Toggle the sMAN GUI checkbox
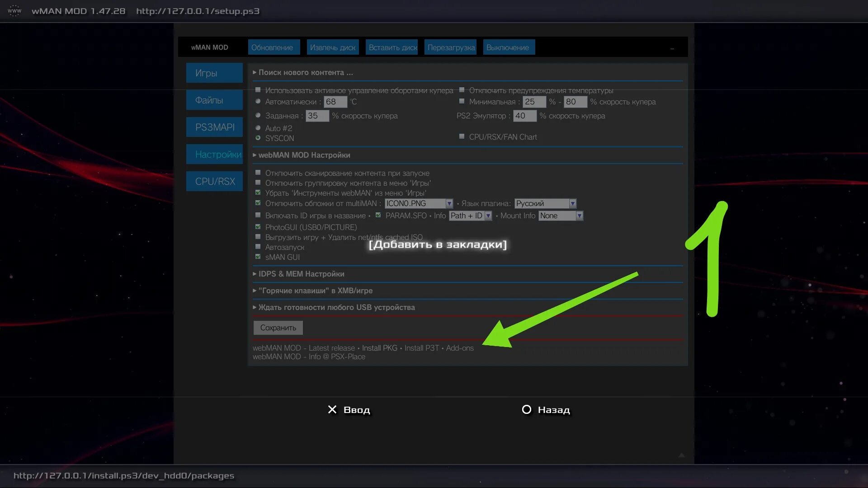The height and width of the screenshot is (488, 868). pyautogui.click(x=258, y=257)
